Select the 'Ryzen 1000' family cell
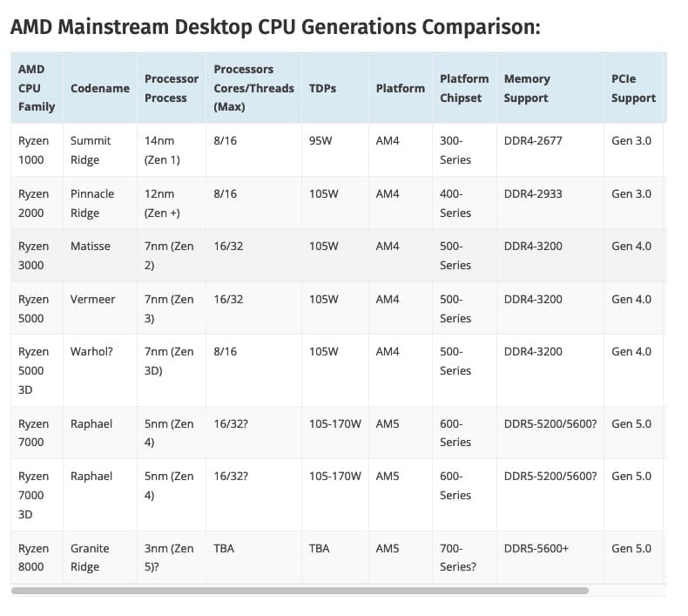The image size is (688, 616). [x=37, y=150]
